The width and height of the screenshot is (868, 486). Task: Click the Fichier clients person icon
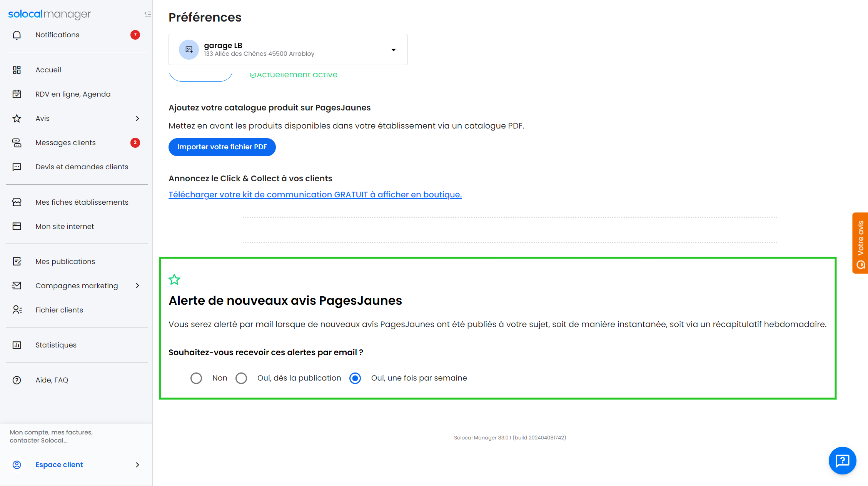[17, 310]
